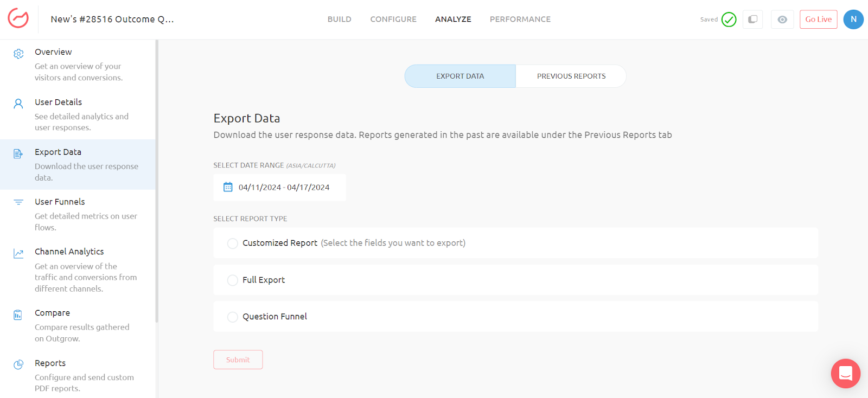Viewport: 868px width, 398px height.
Task: Open the user avatar N menu
Action: (853, 20)
